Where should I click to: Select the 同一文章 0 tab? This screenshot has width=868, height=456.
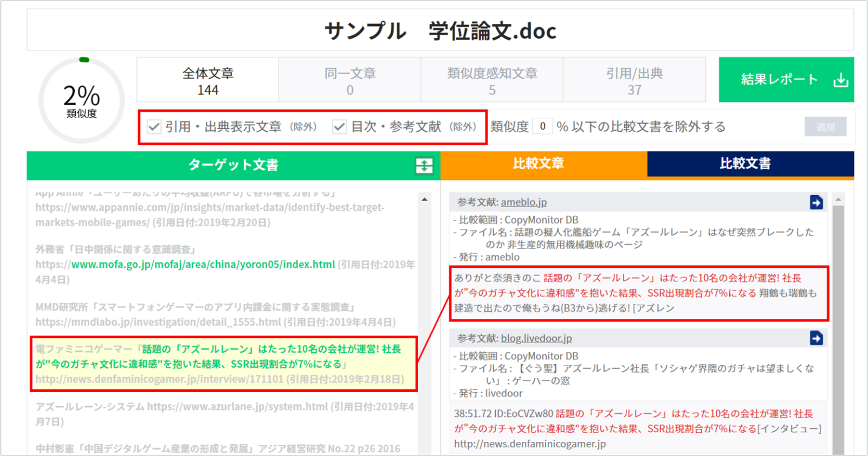coord(350,80)
